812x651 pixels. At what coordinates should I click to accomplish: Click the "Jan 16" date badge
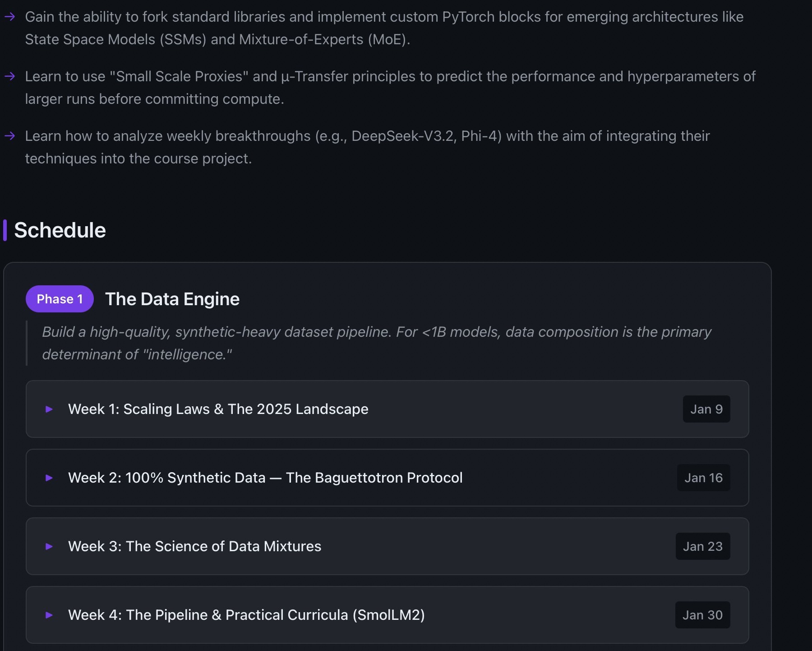(x=703, y=478)
